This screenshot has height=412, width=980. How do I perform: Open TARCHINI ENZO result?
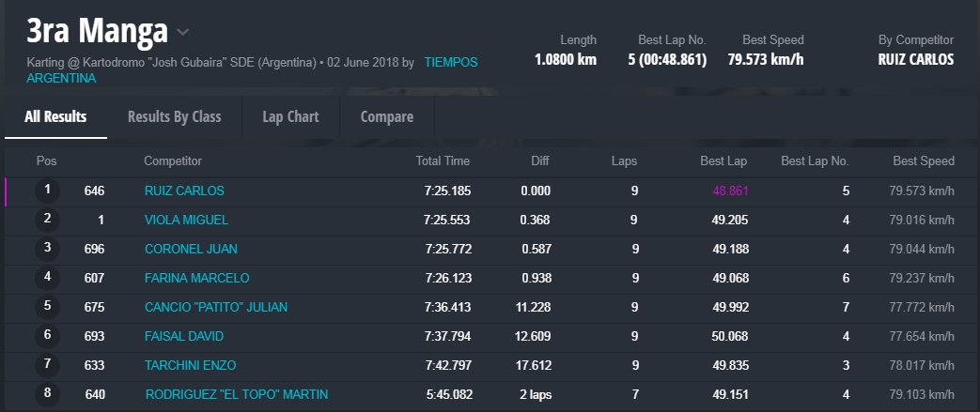pyautogui.click(x=190, y=366)
